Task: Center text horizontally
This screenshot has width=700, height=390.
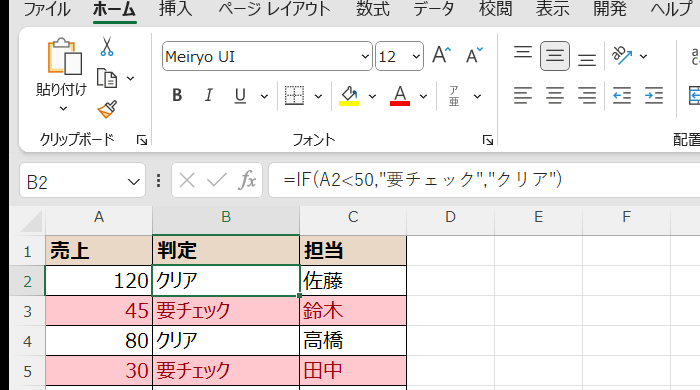Action: pyautogui.click(x=554, y=95)
